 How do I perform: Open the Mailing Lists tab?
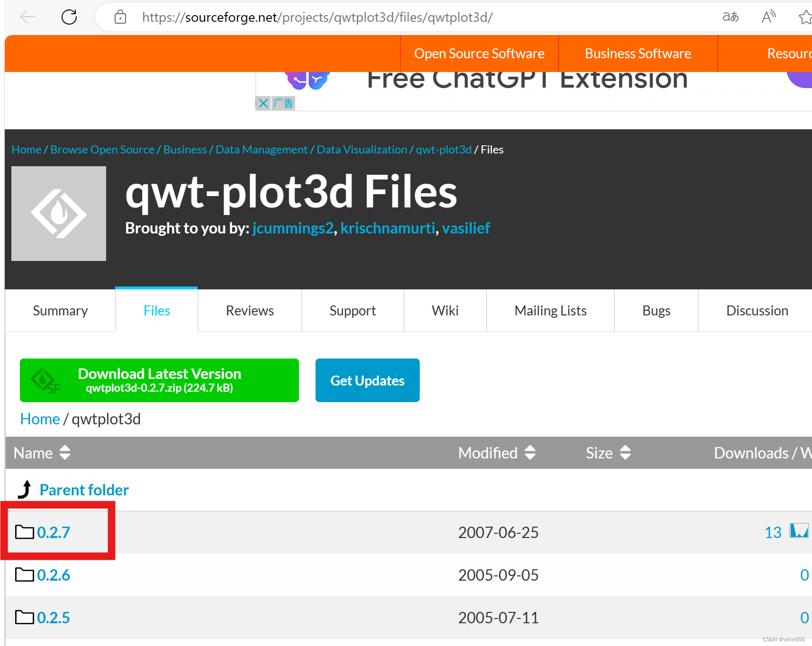(550, 311)
